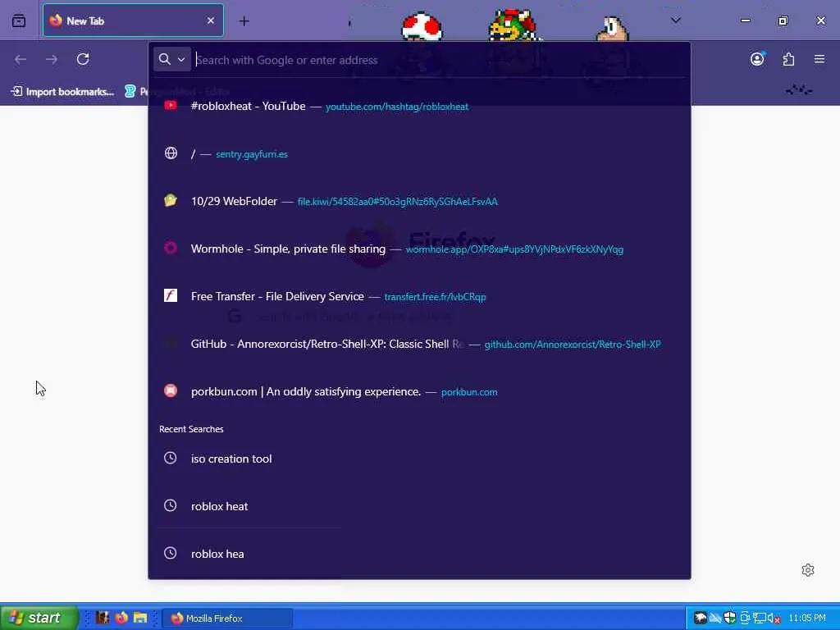Click the clock icon beside 'roblox hea'
Screen dimensions: 840x630
click(171, 553)
